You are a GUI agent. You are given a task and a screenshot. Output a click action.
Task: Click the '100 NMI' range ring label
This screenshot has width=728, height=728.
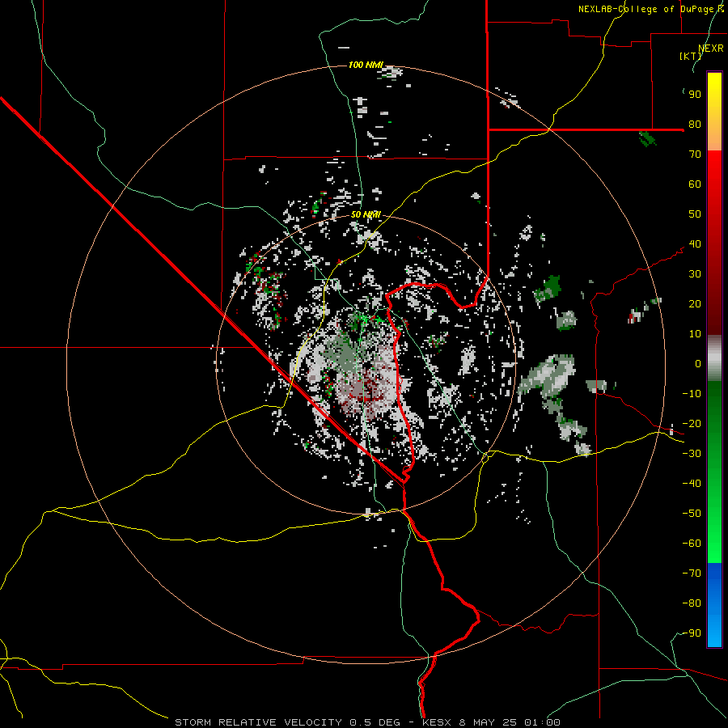[x=366, y=65]
